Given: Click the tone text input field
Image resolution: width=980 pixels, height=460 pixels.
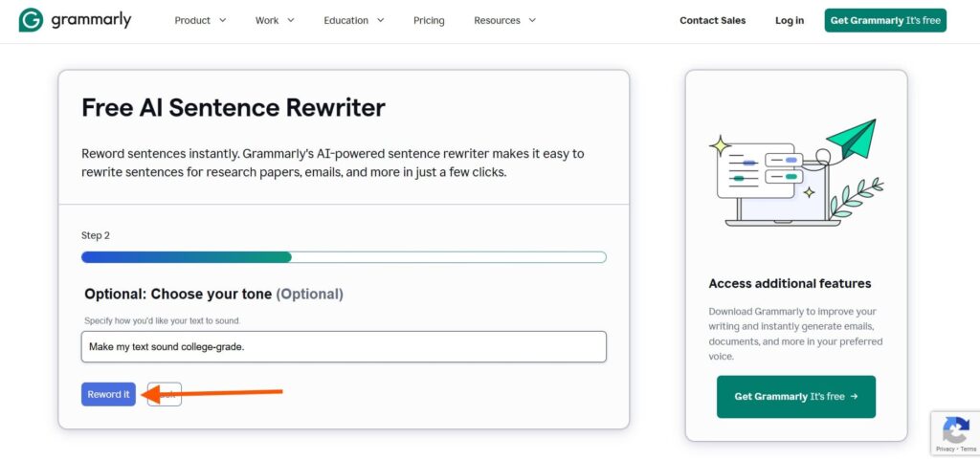Looking at the screenshot, I should click(x=344, y=346).
